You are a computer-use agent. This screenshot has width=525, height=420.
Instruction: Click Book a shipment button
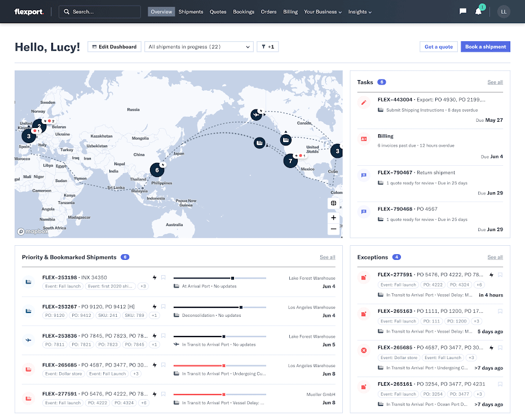click(x=486, y=47)
